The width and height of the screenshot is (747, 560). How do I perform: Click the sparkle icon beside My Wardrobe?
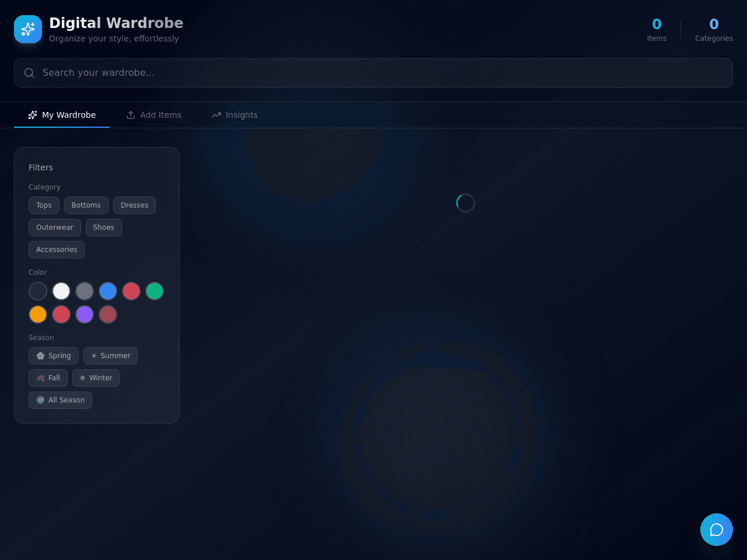pos(33,115)
